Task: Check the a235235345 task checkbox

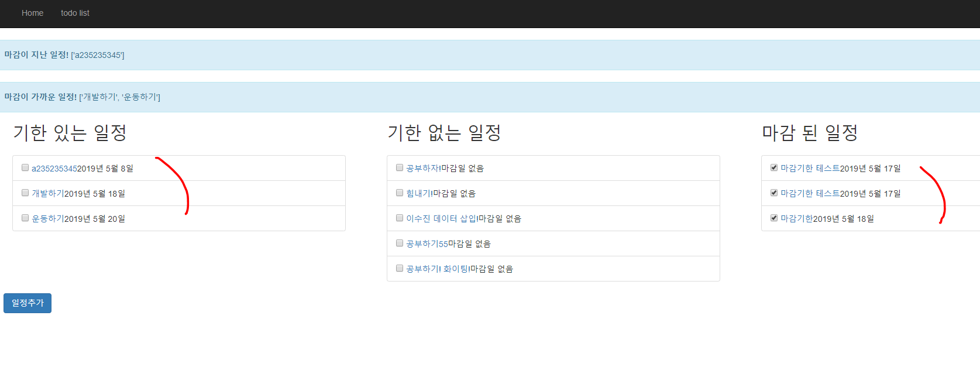Action: point(25,167)
